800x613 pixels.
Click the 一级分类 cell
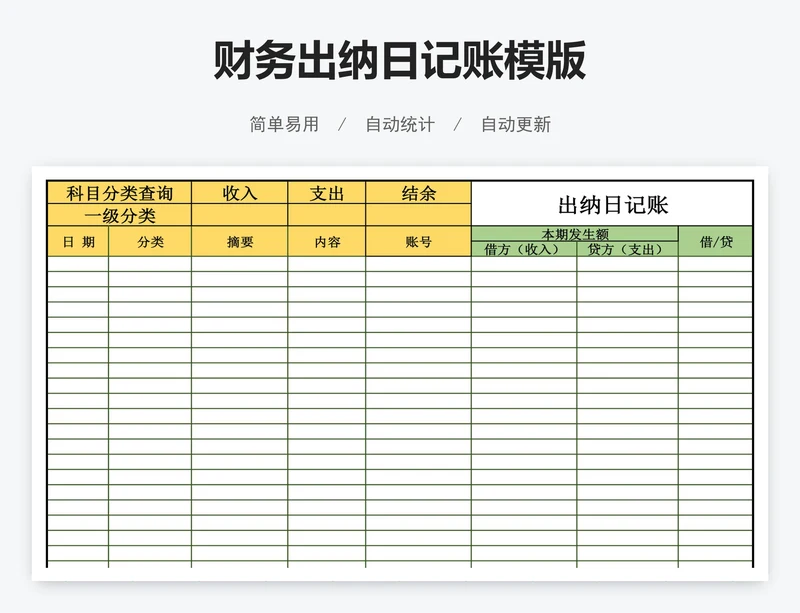pyautogui.click(x=119, y=215)
